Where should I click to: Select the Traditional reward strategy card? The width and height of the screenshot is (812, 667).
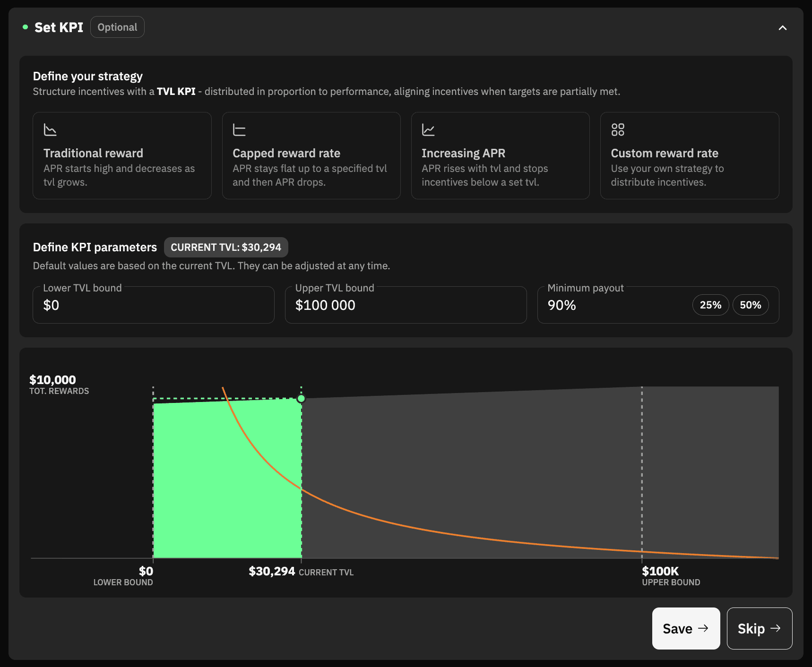[x=122, y=155]
